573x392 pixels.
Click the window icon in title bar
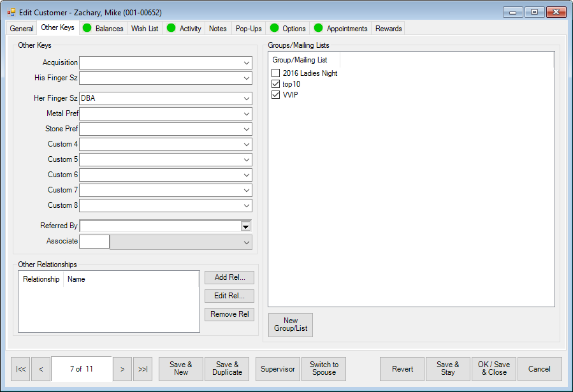tap(11, 12)
